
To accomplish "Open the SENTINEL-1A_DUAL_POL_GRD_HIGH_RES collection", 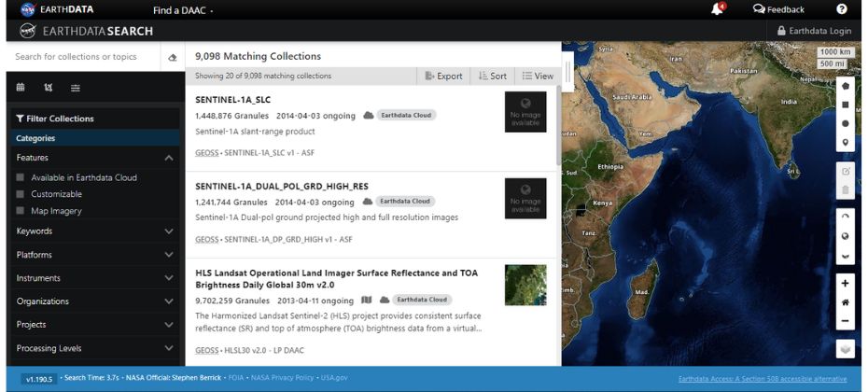I will [282, 186].
